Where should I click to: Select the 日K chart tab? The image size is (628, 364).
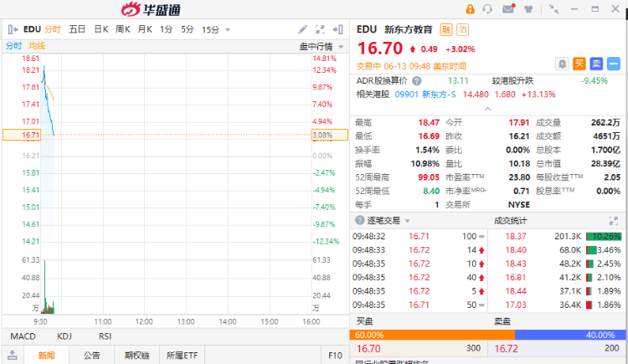click(x=101, y=29)
